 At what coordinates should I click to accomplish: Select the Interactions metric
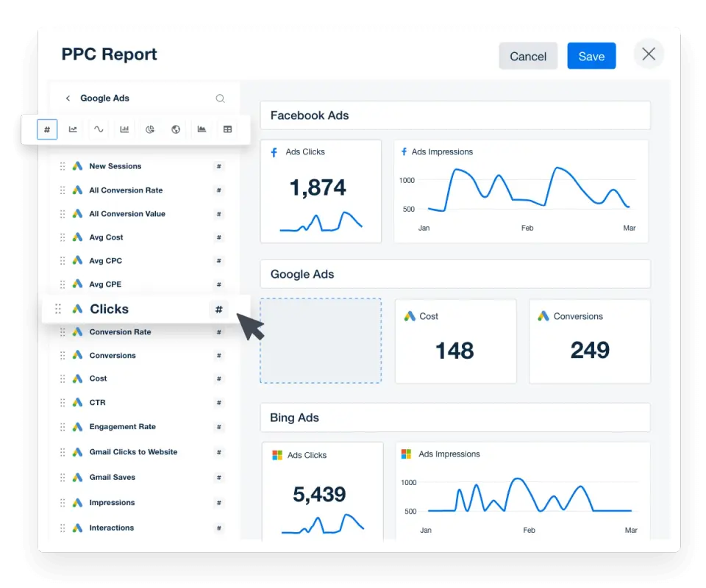pos(112,528)
